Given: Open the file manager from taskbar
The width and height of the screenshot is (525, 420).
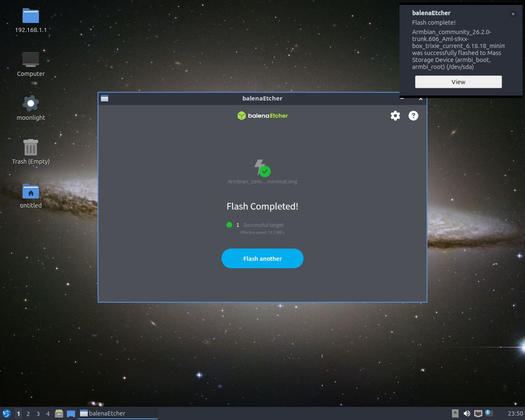Looking at the screenshot, I should coord(59,413).
